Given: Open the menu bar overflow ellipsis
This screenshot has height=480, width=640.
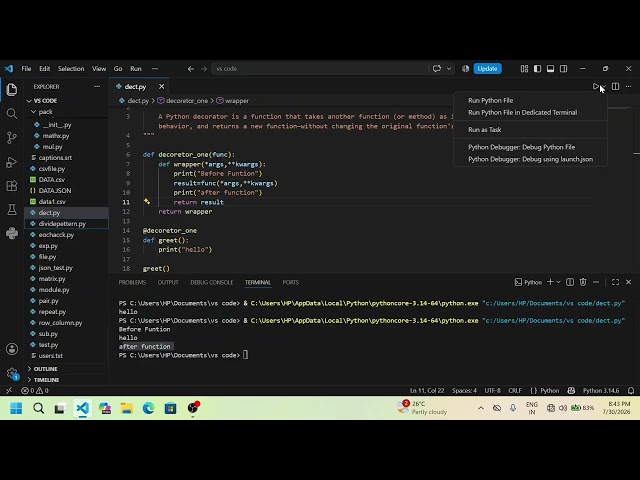Looking at the screenshot, I should (x=155, y=69).
